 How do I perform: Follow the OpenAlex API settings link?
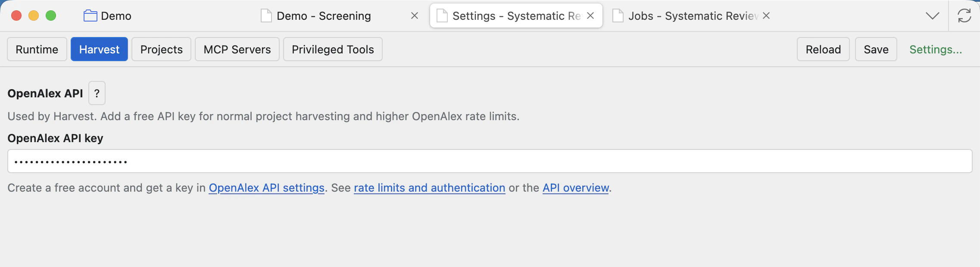(267, 188)
